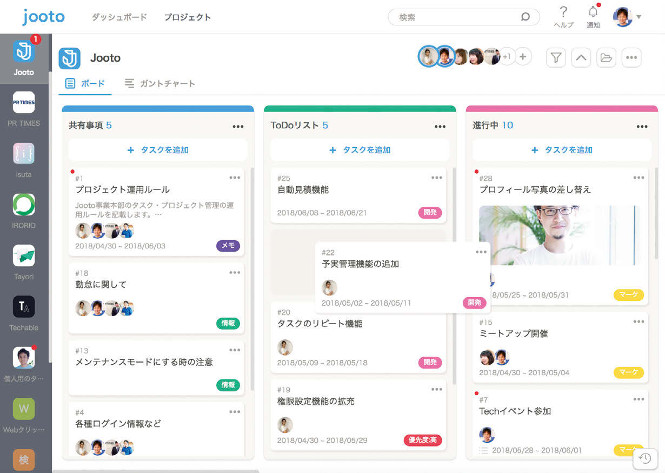Click the マーケ label on ミートアップ開催 card
Image resolution: width=665 pixels, height=473 pixels.
click(x=629, y=372)
